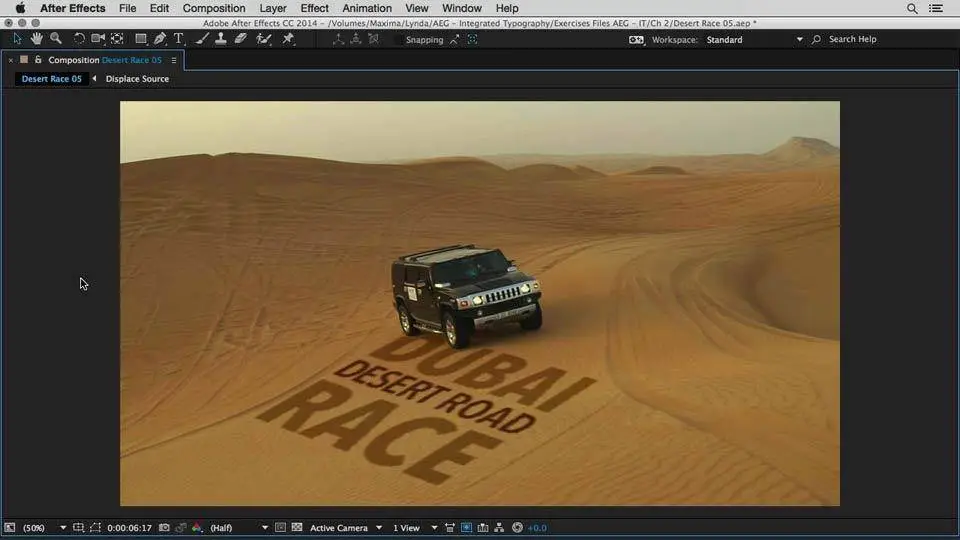Open the Active Camera view dropdown
Screen dimensions: 960x540
coord(345,528)
